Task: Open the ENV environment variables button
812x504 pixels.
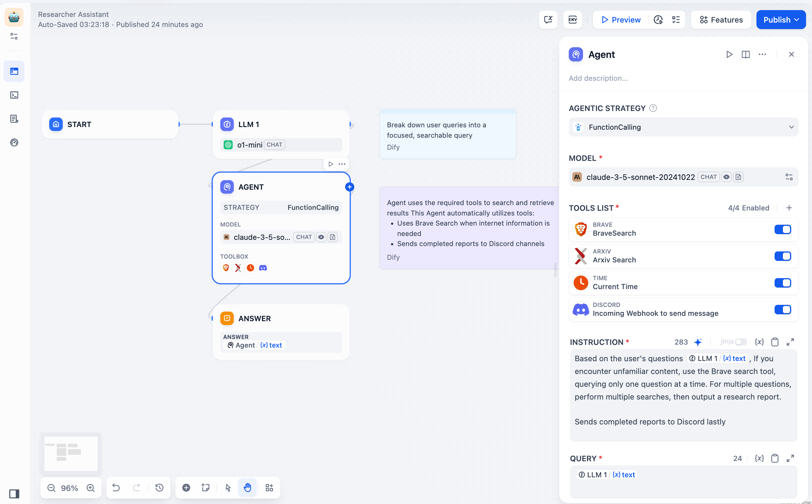Action: (x=572, y=20)
